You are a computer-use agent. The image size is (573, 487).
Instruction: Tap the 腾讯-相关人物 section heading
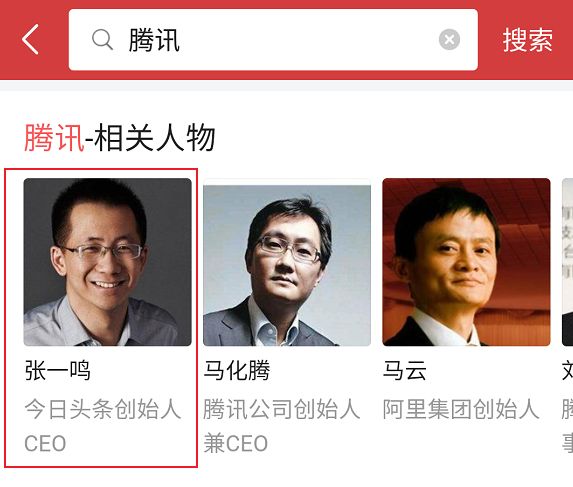tap(120, 138)
